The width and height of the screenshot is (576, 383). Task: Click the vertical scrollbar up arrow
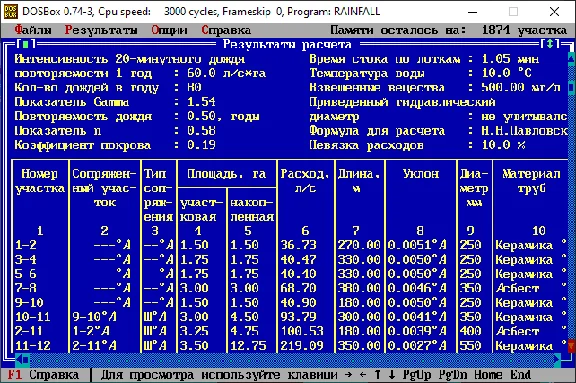572,58
